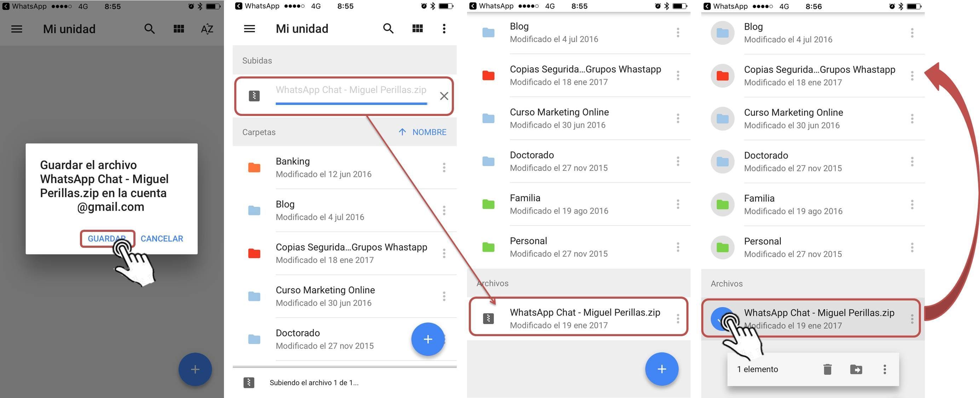Select the Blog folder via its circle icon, 8:56 screen
Viewport: 980px width, 398px height.
tap(722, 33)
